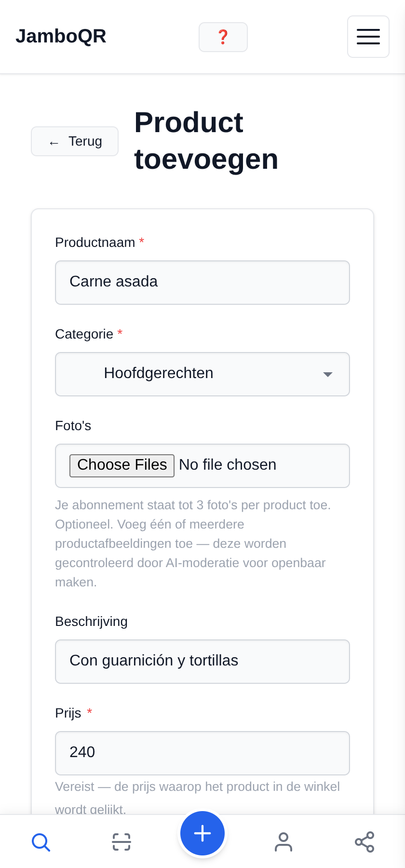The height and width of the screenshot is (868, 405).
Task: Click the Choose Files button
Action: coord(122,465)
